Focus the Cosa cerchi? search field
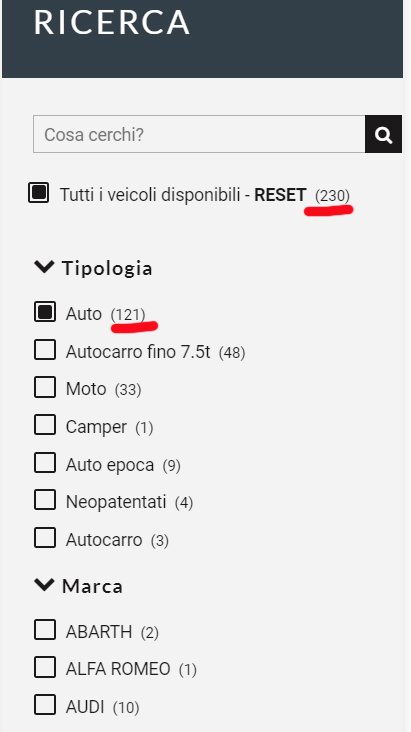The width and height of the screenshot is (411, 732). coord(199,134)
